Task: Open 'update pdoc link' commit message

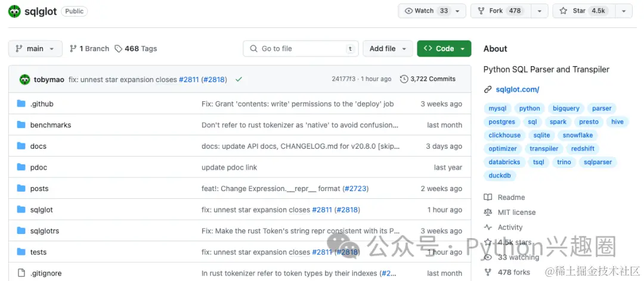Action: point(229,167)
